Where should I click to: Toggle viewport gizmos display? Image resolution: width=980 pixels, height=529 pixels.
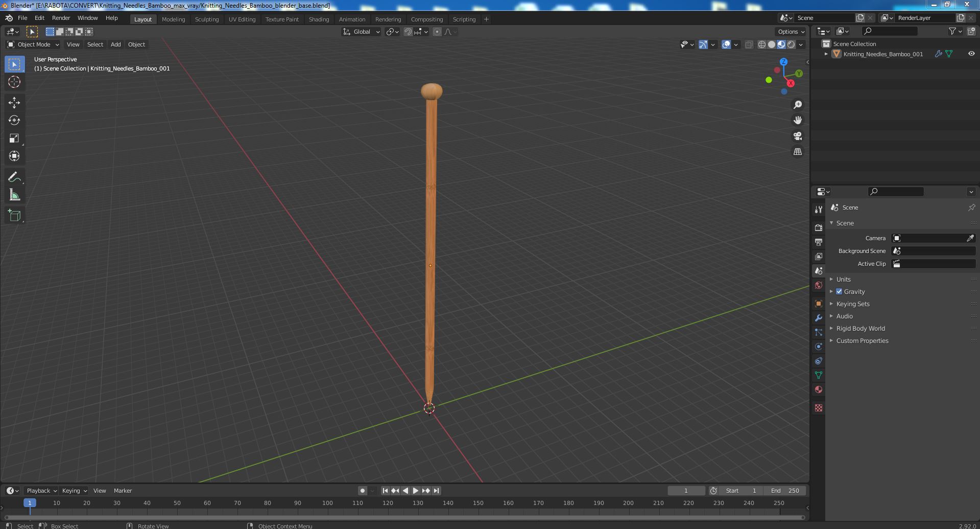click(x=703, y=45)
